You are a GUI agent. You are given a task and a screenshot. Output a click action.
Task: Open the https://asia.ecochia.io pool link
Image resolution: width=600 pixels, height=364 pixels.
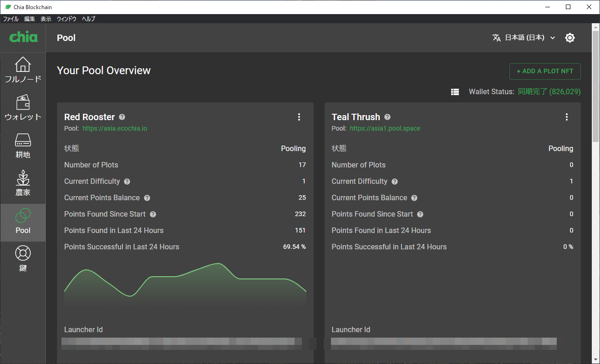coord(115,128)
